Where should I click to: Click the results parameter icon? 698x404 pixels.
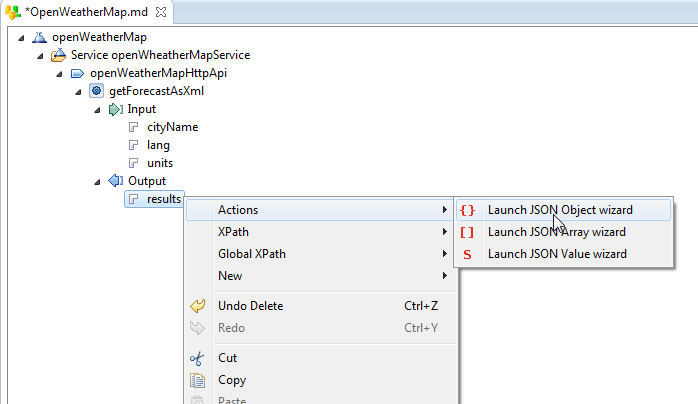[134, 199]
